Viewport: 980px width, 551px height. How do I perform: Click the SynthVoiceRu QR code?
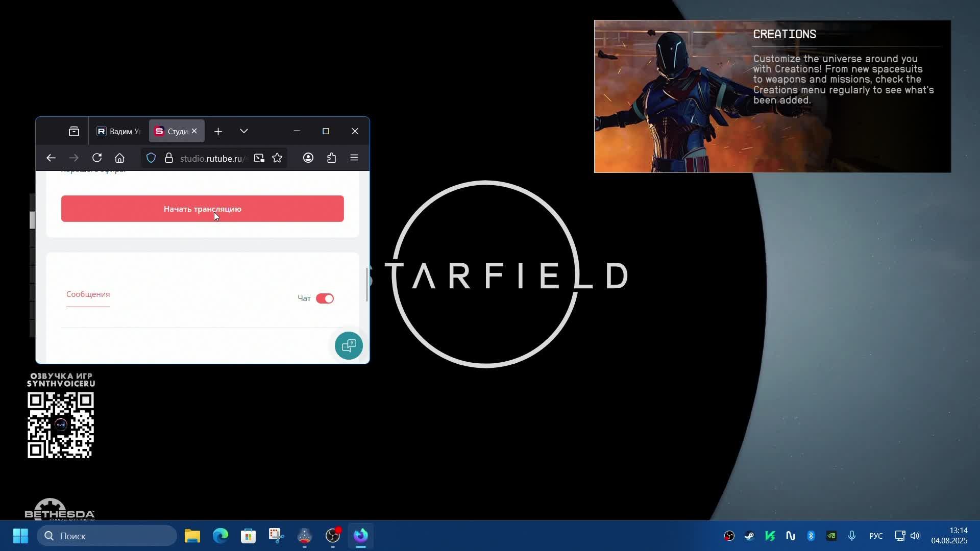click(x=61, y=425)
